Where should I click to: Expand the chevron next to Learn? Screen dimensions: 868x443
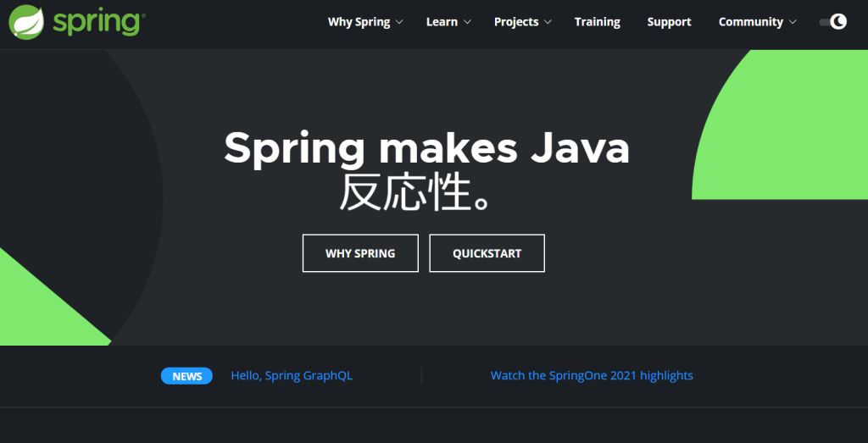[467, 23]
